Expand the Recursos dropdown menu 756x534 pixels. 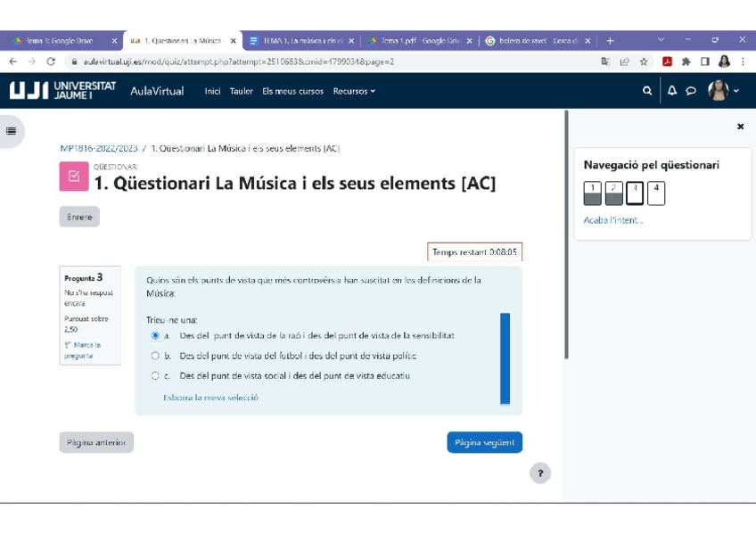(354, 91)
